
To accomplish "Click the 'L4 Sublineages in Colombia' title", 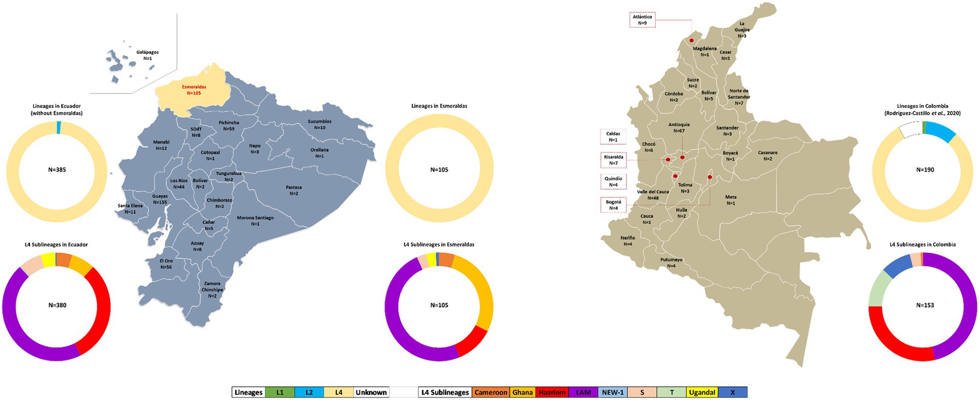I will pyautogui.click(x=922, y=244).
